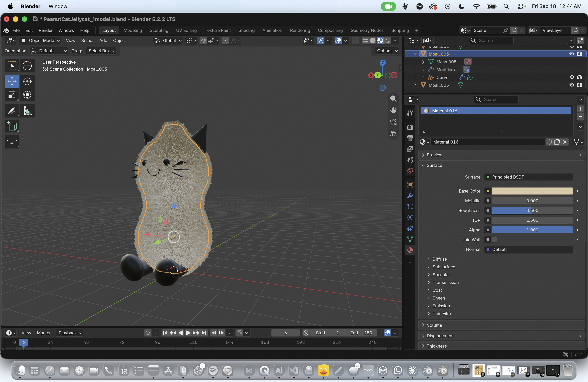Open the Tool properties tab
Viewport: 588px width, 382px height.
click(x=410, y=113)
